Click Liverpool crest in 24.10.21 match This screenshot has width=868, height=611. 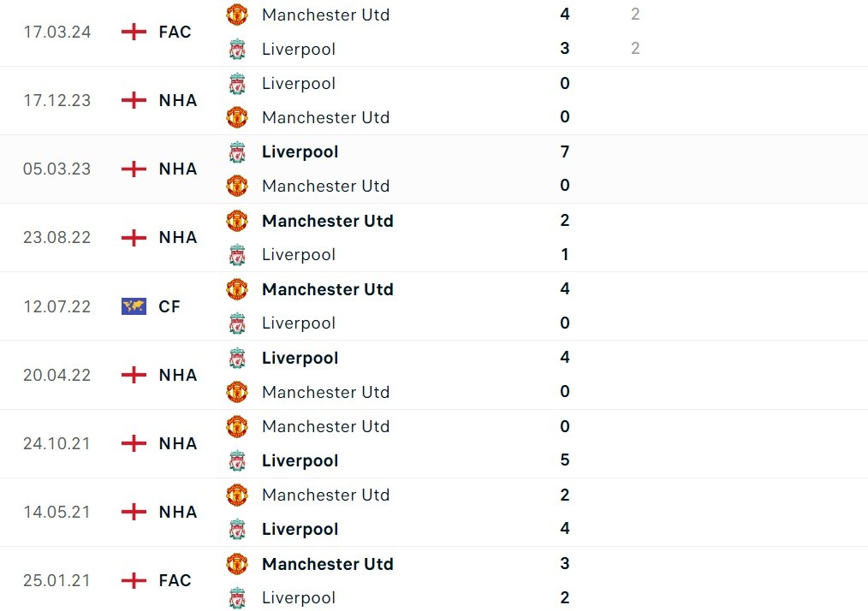(x=237, y=460)
